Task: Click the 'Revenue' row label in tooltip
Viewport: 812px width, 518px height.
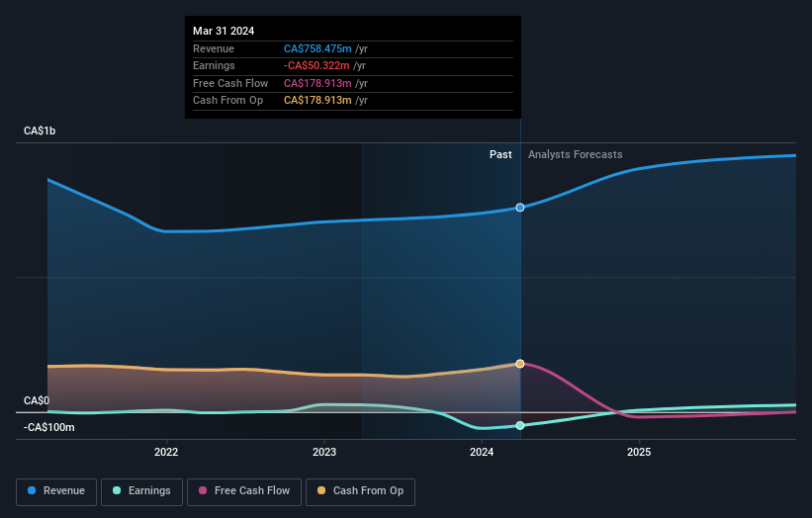Action: coord(214,48)
